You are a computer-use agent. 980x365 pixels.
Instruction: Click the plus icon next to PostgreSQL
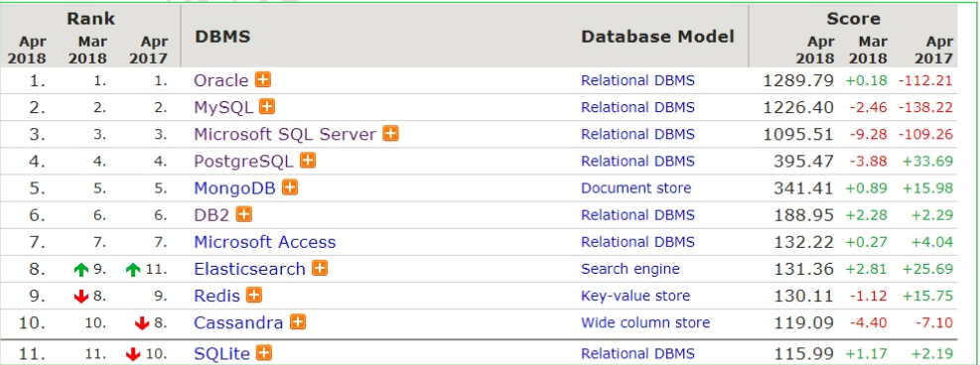(x=308, y=161)
